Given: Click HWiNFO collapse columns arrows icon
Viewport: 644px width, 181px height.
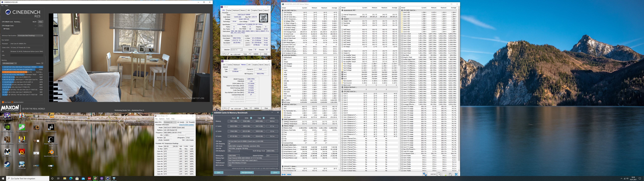Looking at the screenshot, I should (289, 174).
